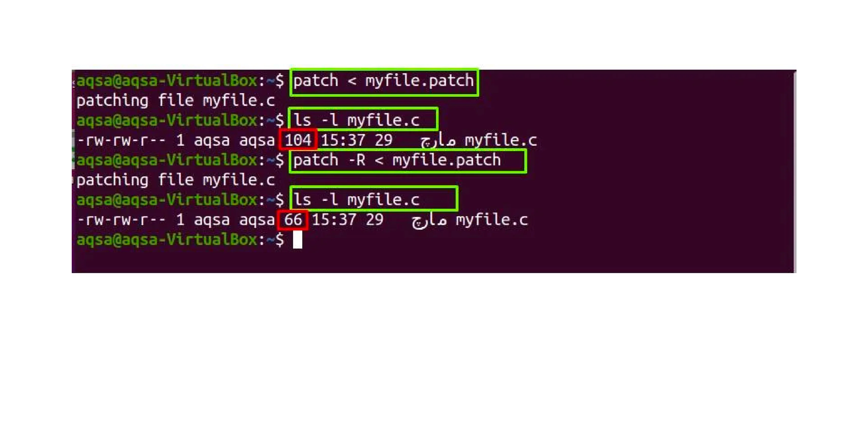Image resolution: width=868 pixels, height=430 pixels.
Task: Click the '-rw-rw-r--' permissions in first listing
Action: [x=121, y=140]
